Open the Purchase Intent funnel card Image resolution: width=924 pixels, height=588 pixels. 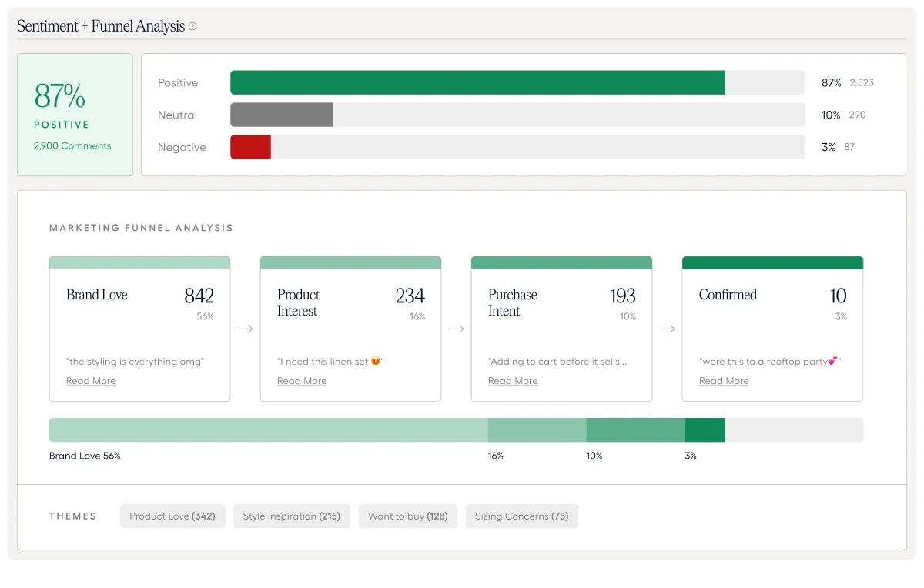coord(561,329)
